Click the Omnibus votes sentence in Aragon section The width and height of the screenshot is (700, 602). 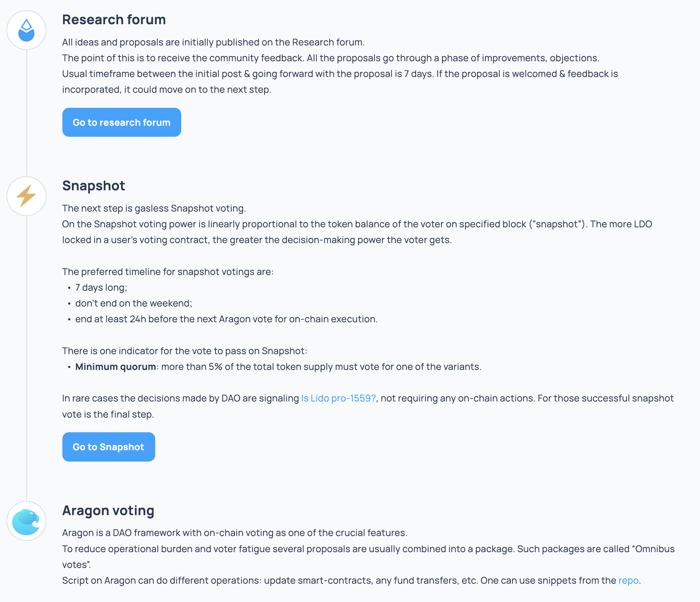coord(368,549)
